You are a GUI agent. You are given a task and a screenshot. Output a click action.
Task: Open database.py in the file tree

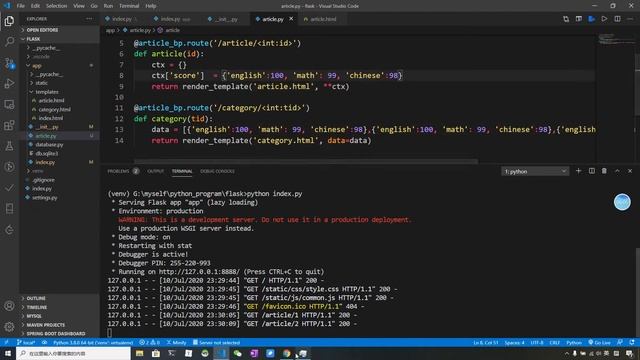tap(49, 144)
